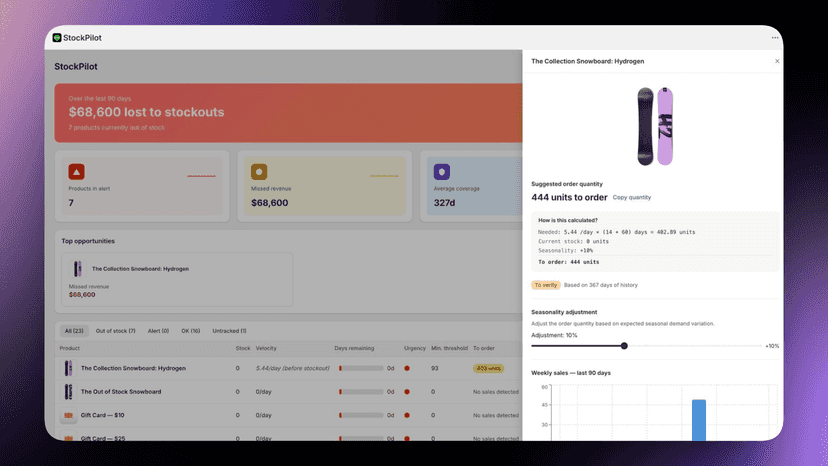Click the red Products in alert icon
The image size is (828, 466).
coord(77,172)
